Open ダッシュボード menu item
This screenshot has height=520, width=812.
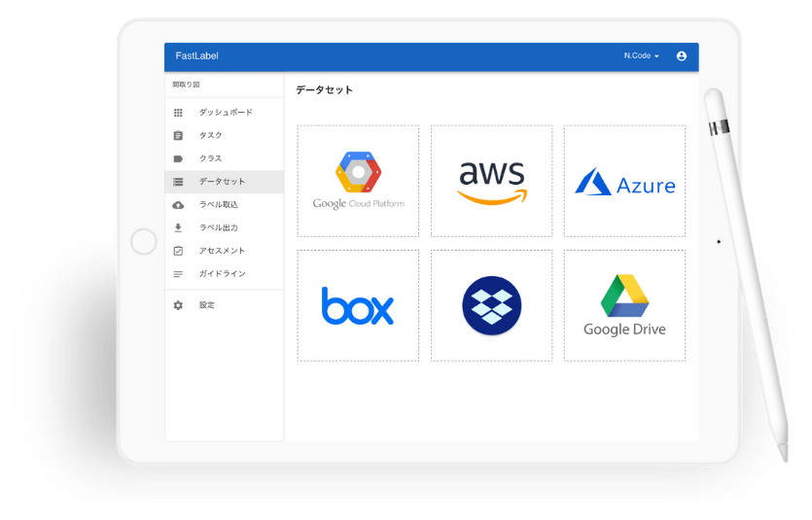(226, 113)
